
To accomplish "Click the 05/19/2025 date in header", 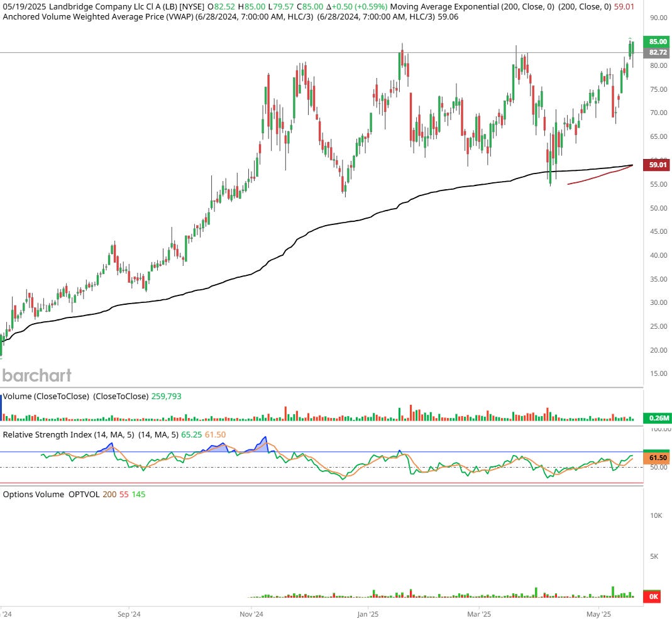I will [25, 7].
